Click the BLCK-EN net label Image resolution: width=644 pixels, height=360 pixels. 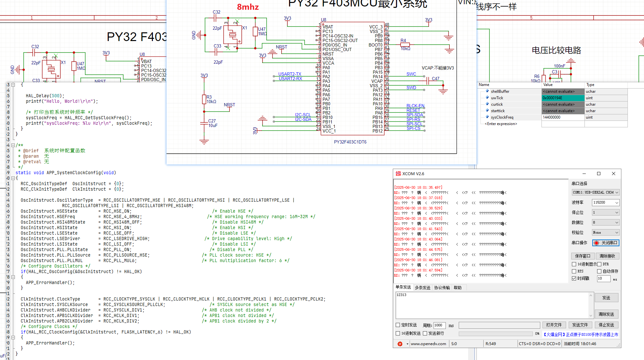[415, 106]
